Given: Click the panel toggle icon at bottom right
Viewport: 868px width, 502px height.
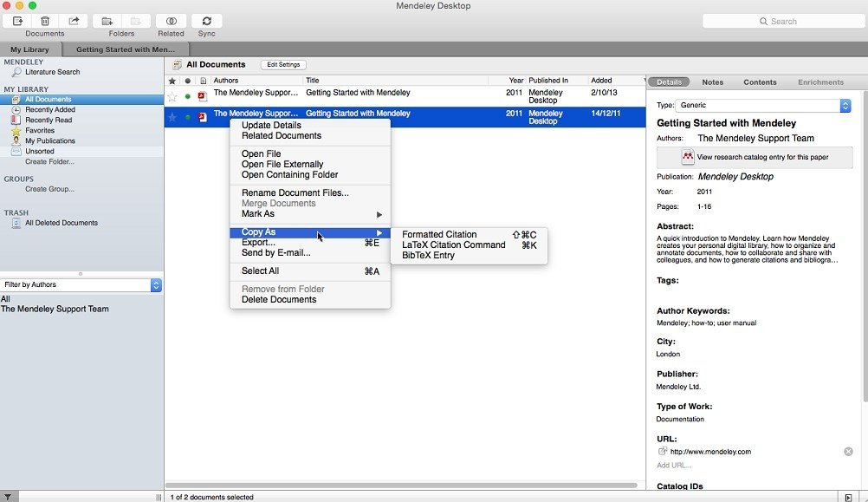Looking at the screenshot, I should point(848,497).
